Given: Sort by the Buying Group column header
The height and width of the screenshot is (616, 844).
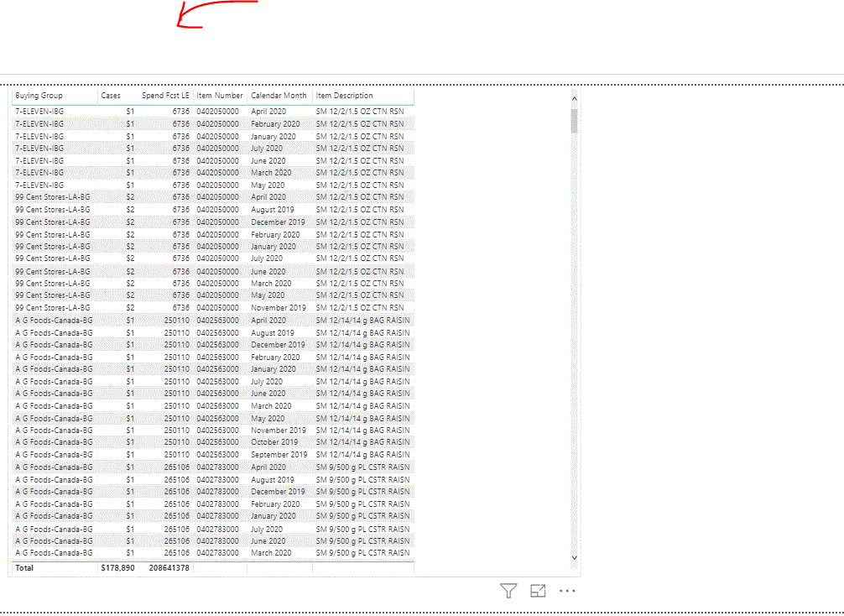Looking at the screenshot, I should (x=39, y=96).
